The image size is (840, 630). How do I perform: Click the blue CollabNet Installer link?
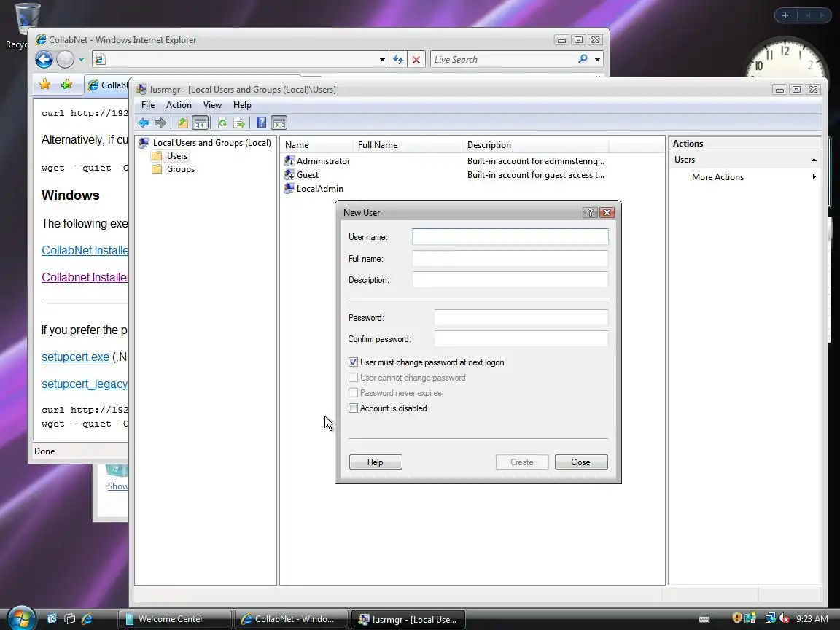(85, 250)
